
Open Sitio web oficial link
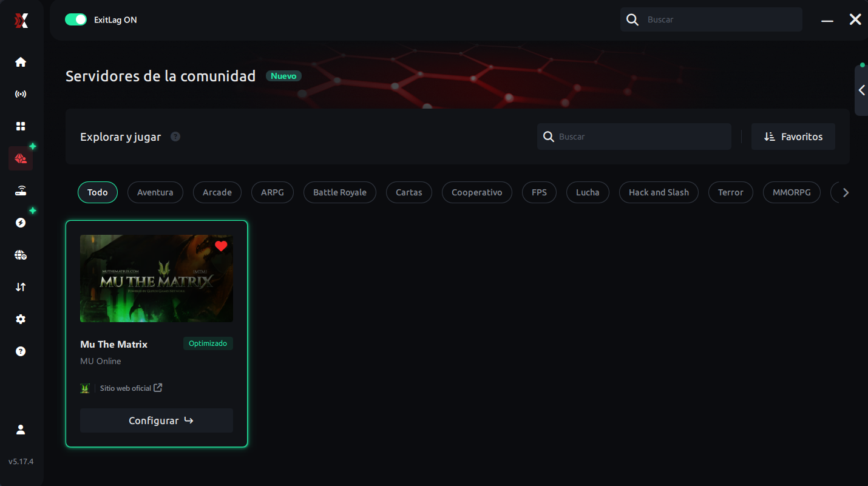point(131,388)
